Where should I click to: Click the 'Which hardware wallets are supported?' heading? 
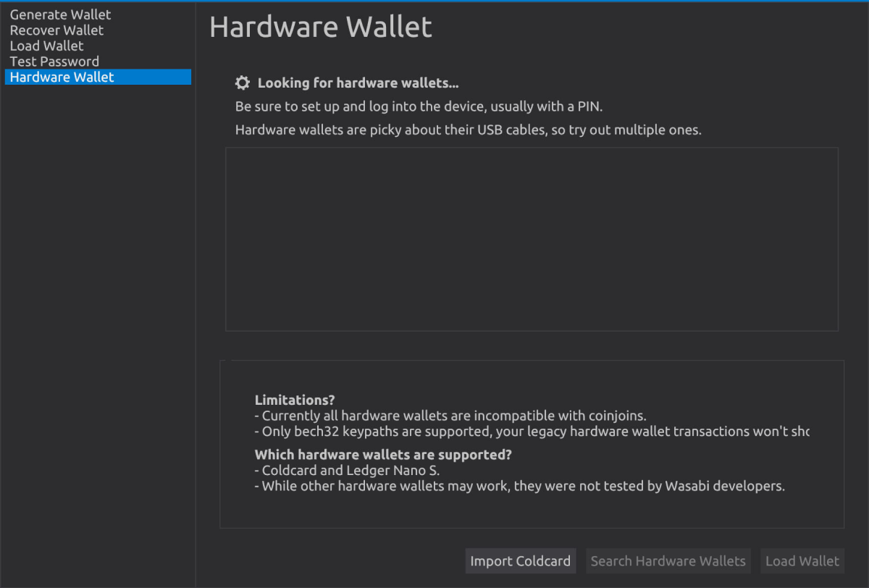tap(382, 454)
